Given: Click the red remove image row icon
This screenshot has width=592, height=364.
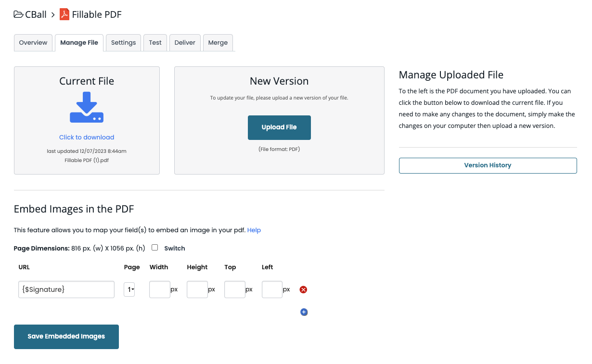Looking at the screenshot, I should (x=304, y=289).
